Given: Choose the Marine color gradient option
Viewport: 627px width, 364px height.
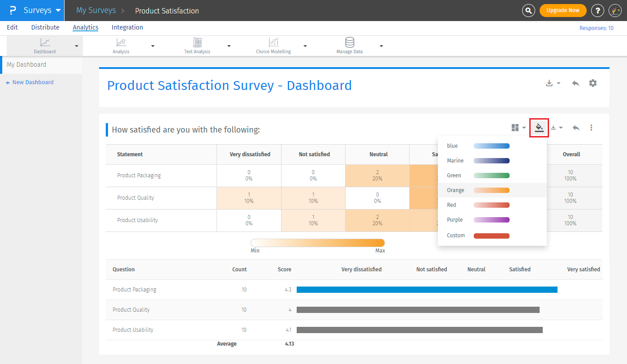Looking at the screenshot, I should click(x=492, y=161).
